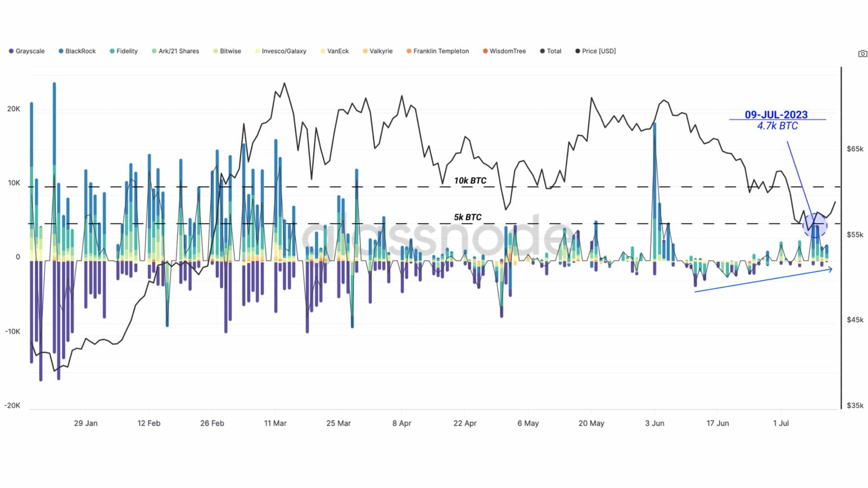The width and height of the screenshot is (868, 488).
Task: Hide the Ark/21 Shares series
Action: pyautogui.click(x=175, y=51)
